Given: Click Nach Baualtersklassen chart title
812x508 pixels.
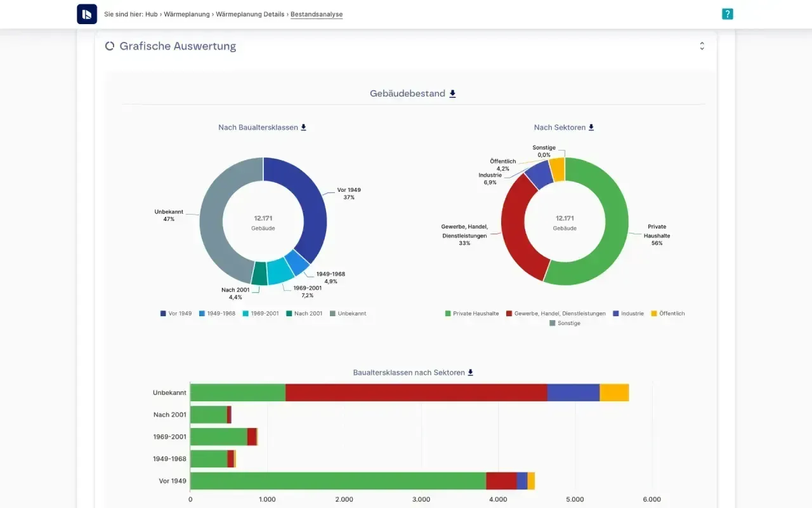Looking at the screenshot, I should coord(258,127).
